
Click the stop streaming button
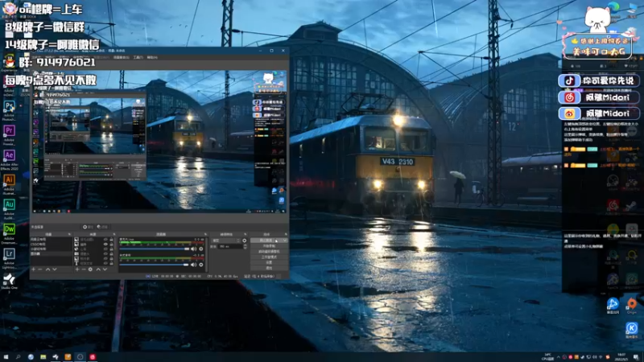(x=266, y=241)
